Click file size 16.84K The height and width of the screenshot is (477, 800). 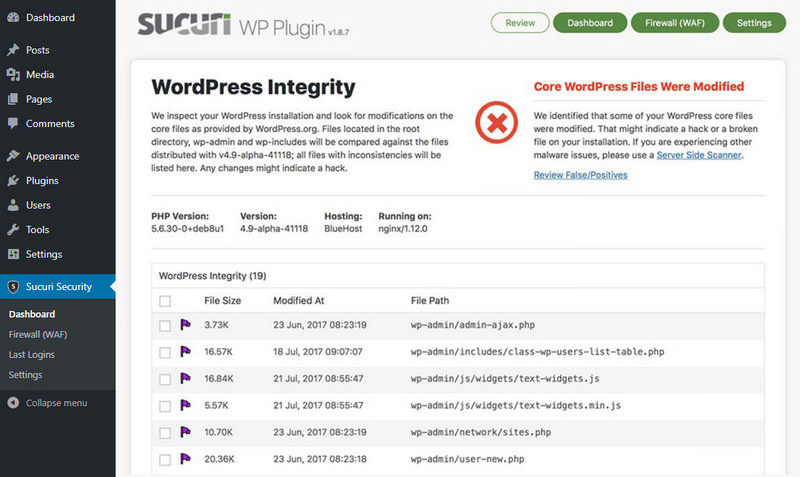click(x=219, y=379)
